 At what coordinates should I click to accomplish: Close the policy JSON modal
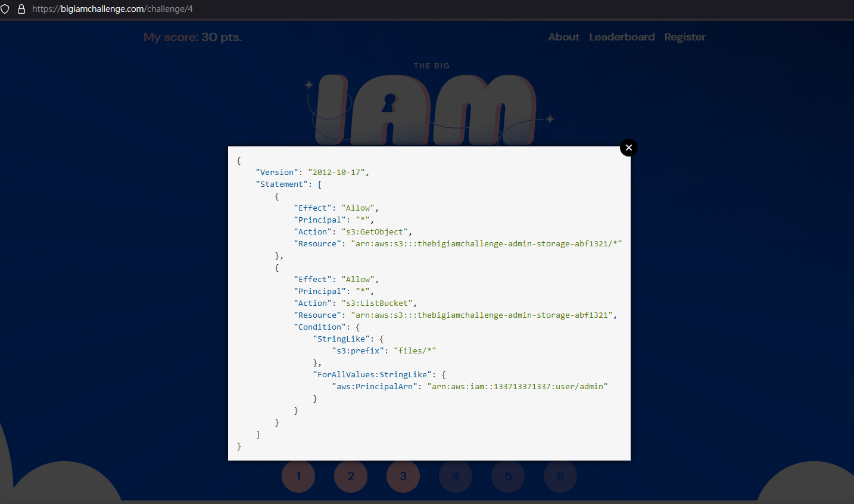click(629, 148)
